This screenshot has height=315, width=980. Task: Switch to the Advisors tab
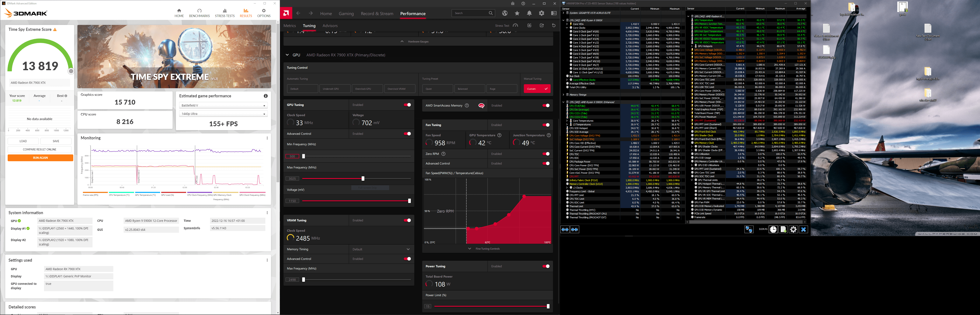pos(330,26)
